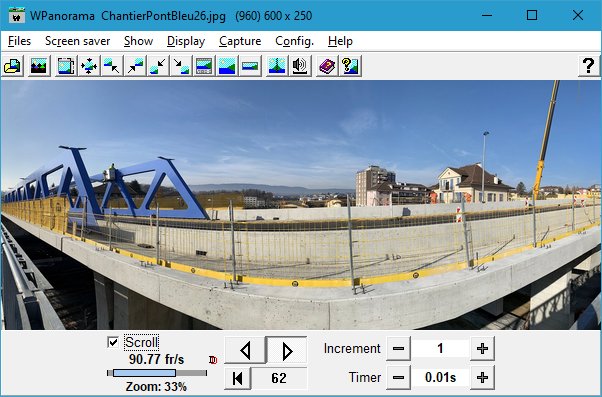Click the icon moving image to top-left

(x=112, y=66)
